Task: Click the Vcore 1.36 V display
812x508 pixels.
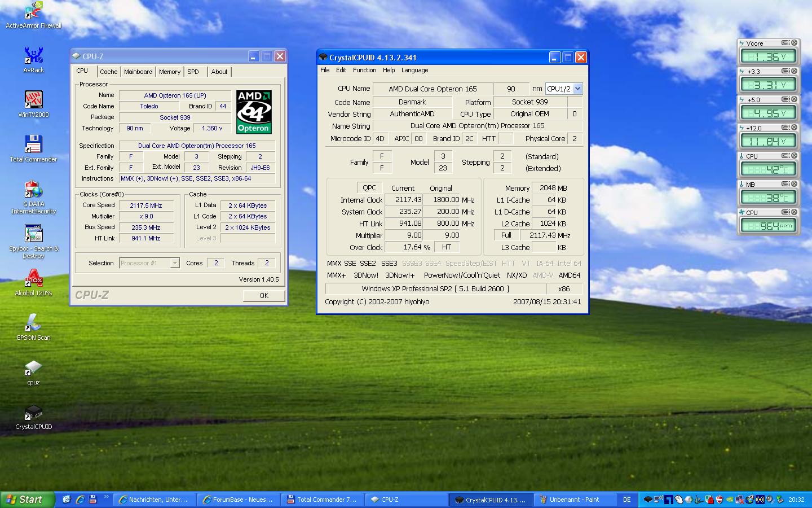Action: click(x=768, y=56)
